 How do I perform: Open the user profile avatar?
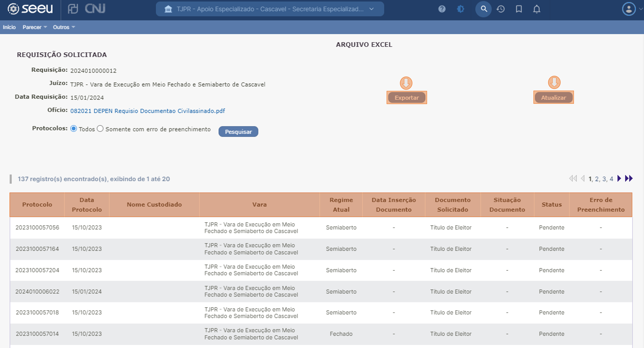(628, 9)
